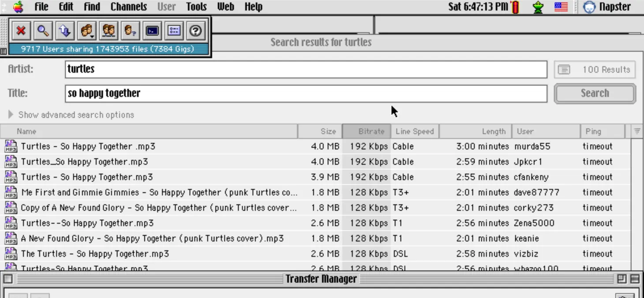Open transfers with the up-down arrows icon
644x298 pixels.
[64, 30]
